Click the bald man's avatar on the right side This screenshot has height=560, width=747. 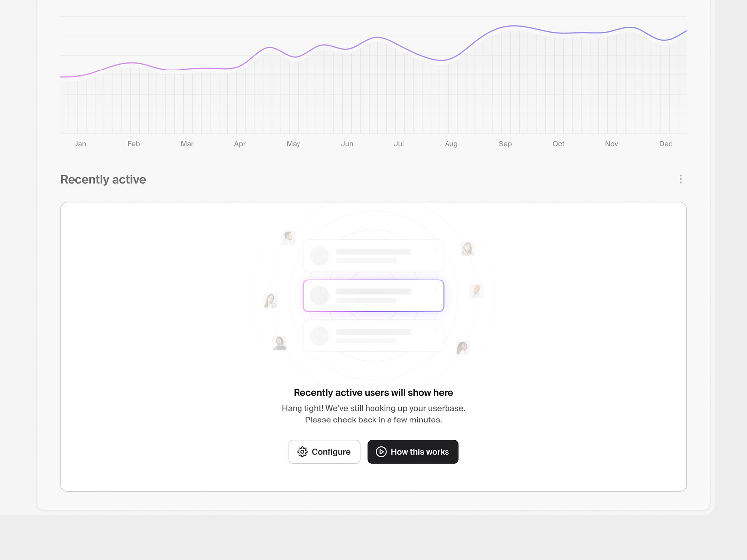point(476,290)
